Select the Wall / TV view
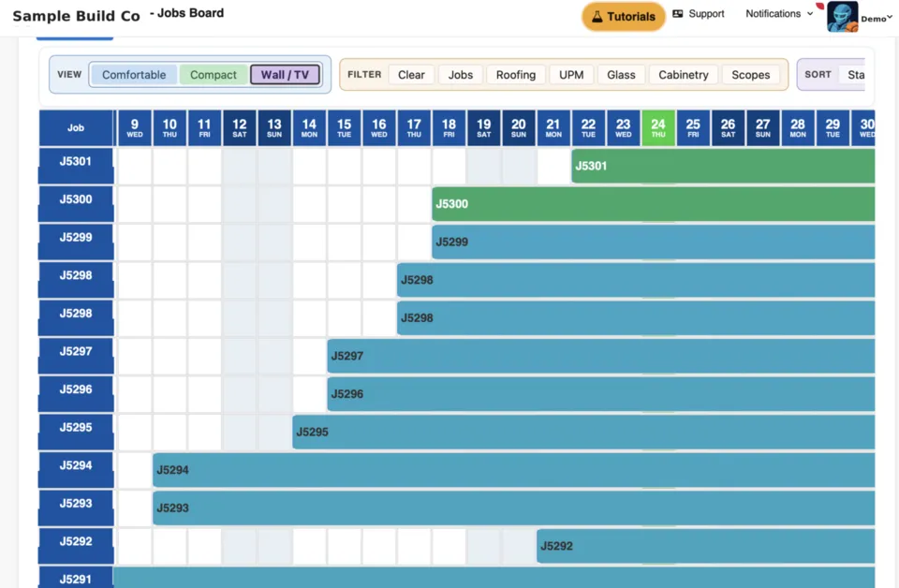 [x=285, y=75]
